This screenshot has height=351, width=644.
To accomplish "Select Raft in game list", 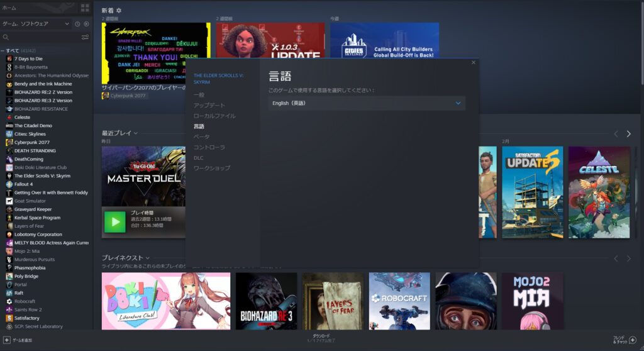I will click(x=19, y=293).
